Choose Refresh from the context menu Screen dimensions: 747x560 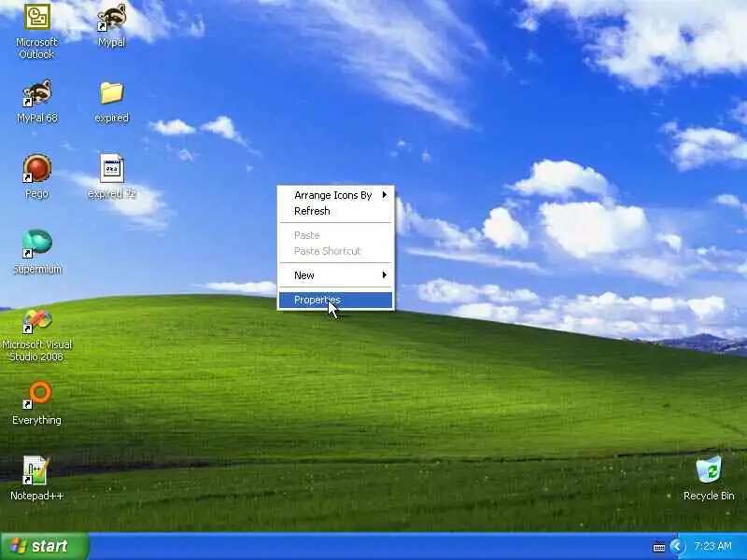(336, 211)
